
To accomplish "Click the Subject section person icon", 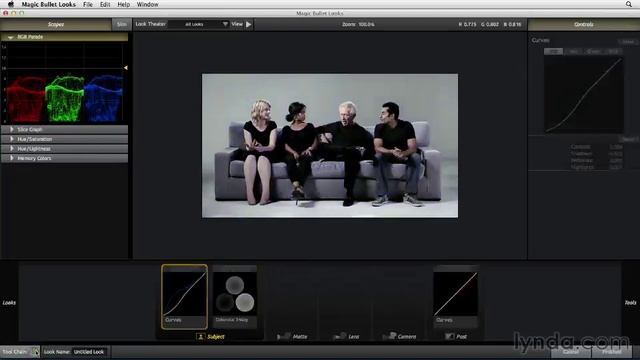I will point(200,337).
